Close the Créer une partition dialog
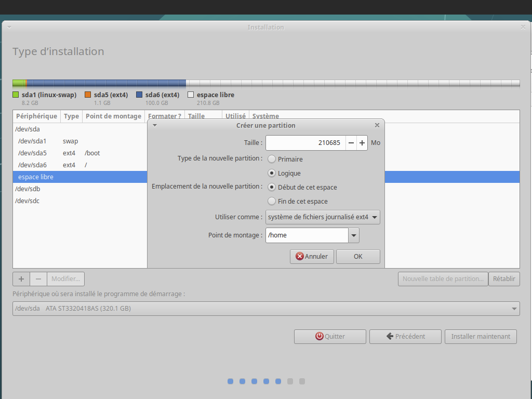Image resolution: width=532 pixels, height=399 pixels. tap(377, 125)
